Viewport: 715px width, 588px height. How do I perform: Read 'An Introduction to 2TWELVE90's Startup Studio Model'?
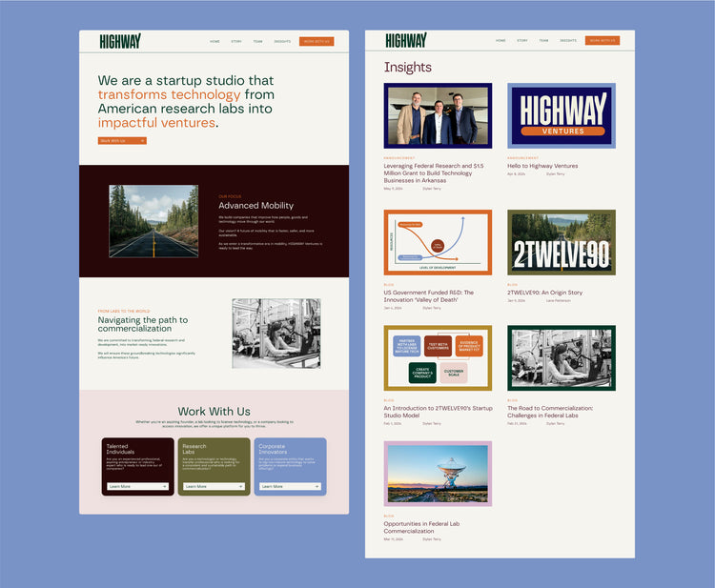(438, 412)
